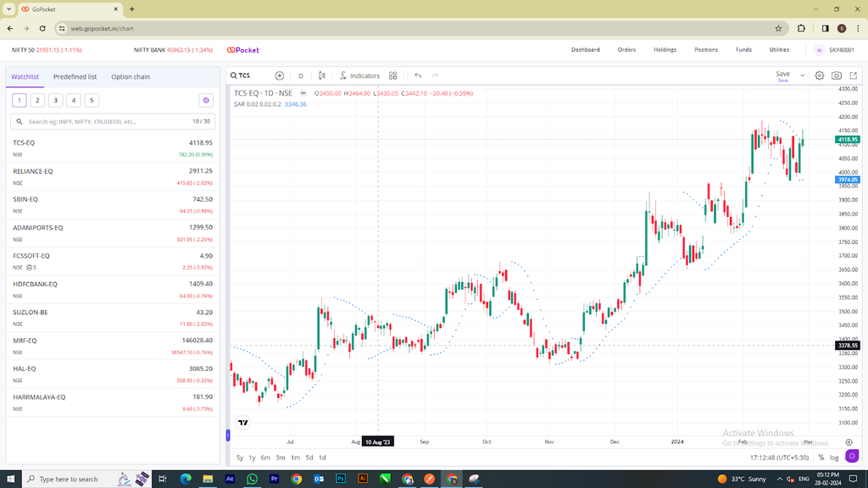This screenshot has height=488, width=868.
Task: Click the add symbol compare plus icon
Action: point(280,75)
